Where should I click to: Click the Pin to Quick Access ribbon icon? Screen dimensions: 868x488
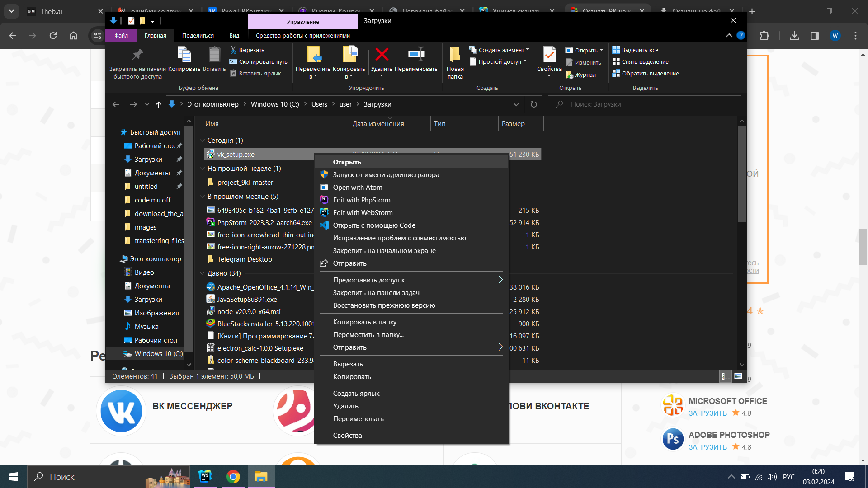coord(137,55)
